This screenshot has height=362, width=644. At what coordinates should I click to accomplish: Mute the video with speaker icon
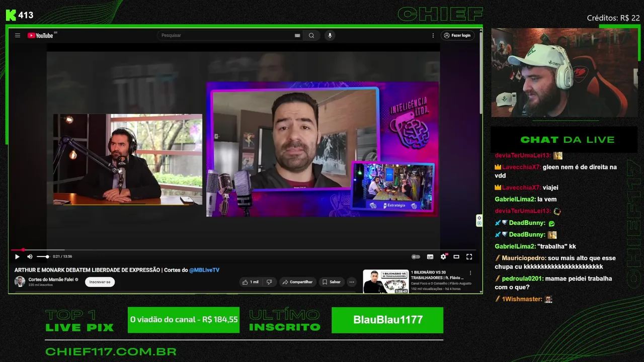30,256
